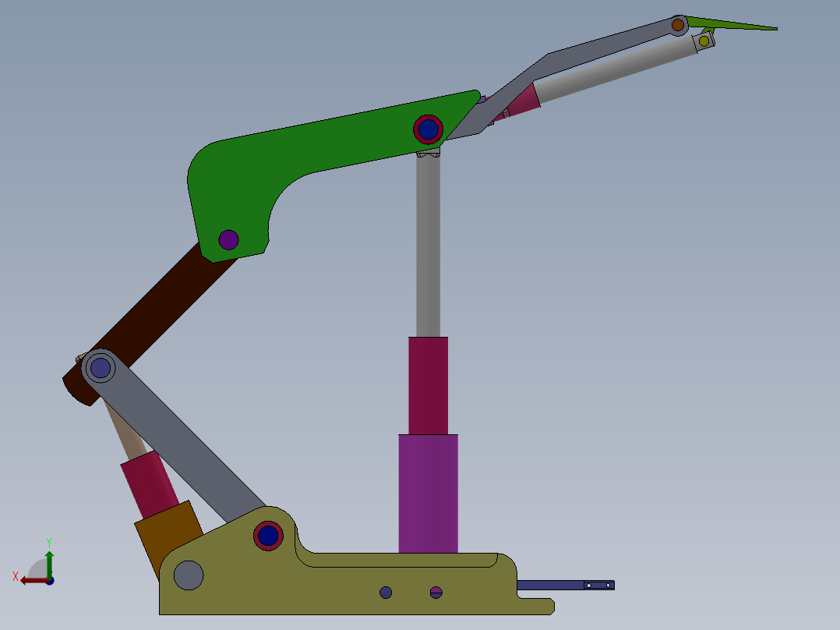
Task: Click the "X" axis label
Action: pos(16,576)
